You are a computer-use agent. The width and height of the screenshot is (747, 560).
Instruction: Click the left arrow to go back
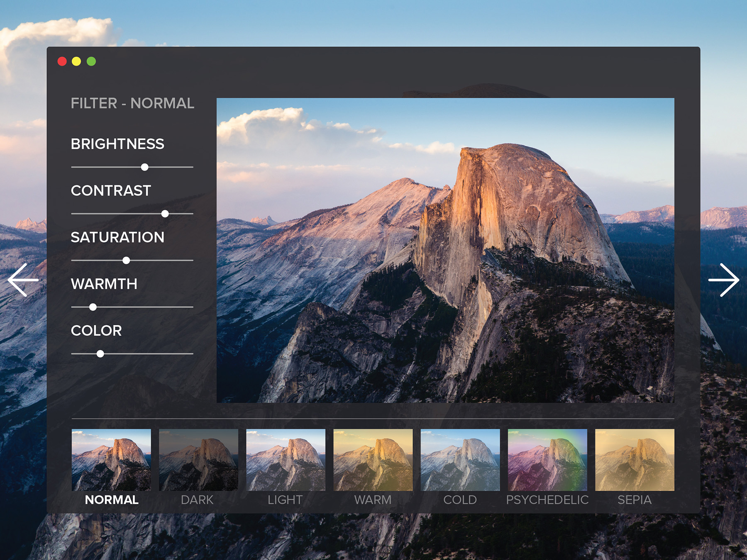pos(23,280)
